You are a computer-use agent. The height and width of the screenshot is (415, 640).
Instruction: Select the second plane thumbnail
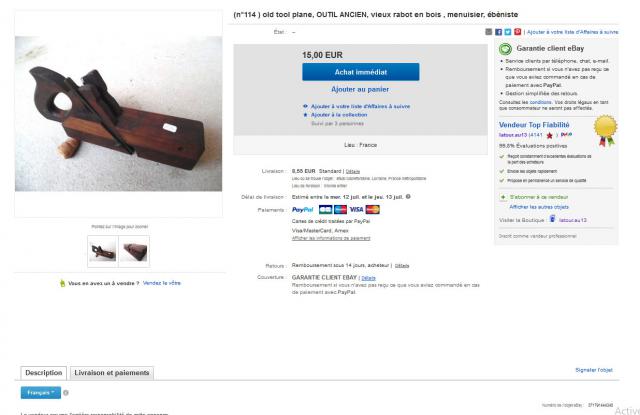tap(134, 251)
